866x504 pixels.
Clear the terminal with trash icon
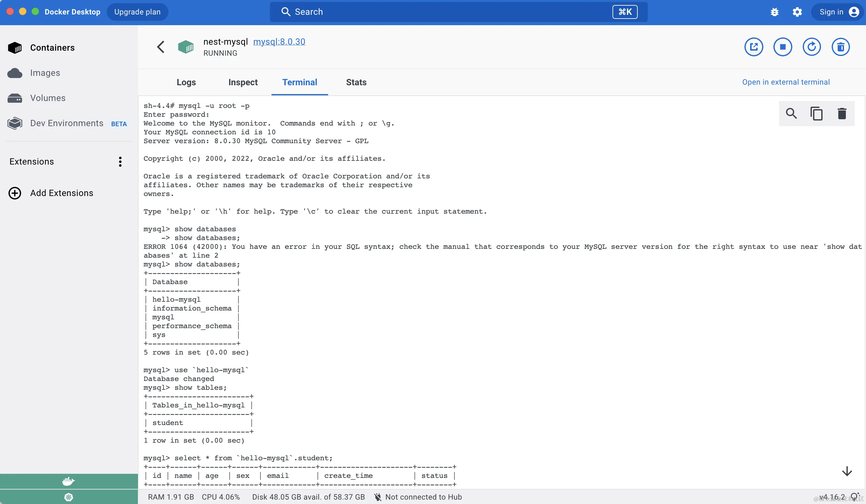point(842,113)
